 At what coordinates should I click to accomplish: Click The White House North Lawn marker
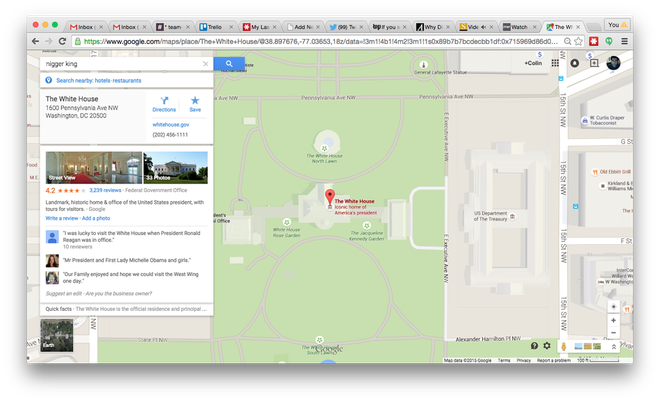(x=324, y=148)
